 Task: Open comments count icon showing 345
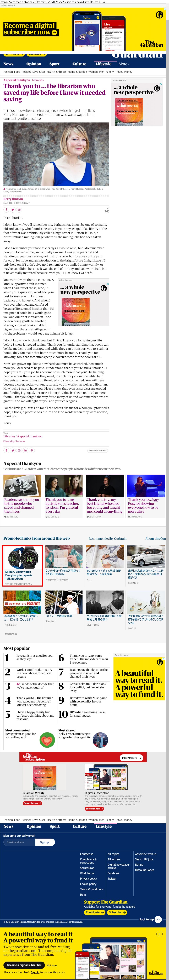coord(107,210)
